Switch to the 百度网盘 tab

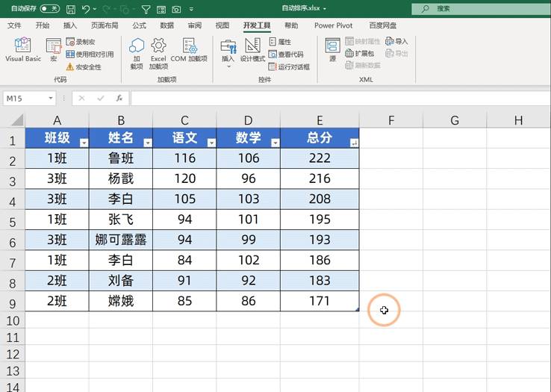point(383,25)
